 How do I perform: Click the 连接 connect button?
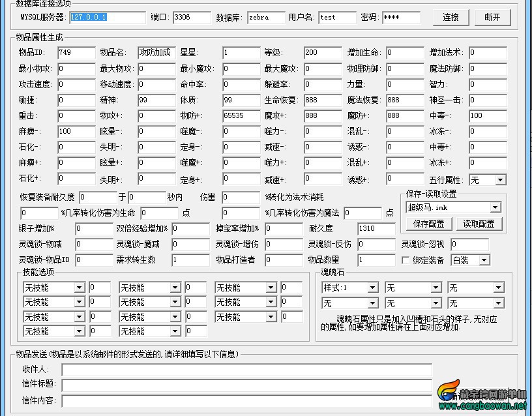[451, 18]
